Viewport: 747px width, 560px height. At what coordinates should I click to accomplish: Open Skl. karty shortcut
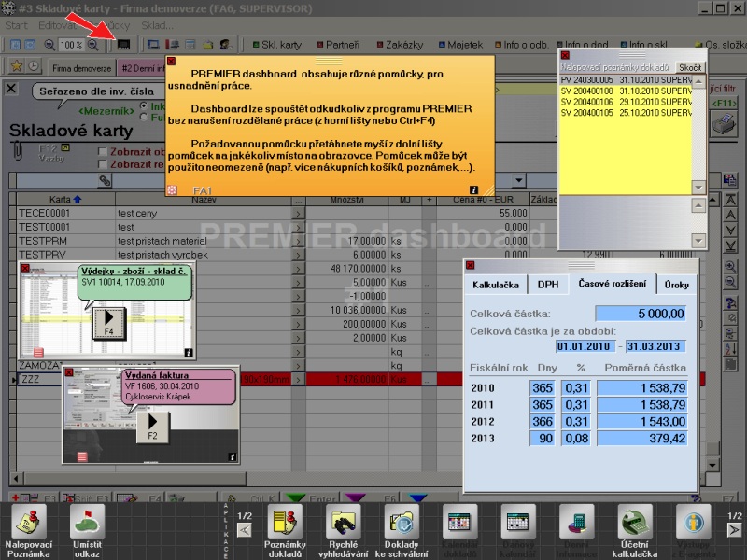coord(276,45)
